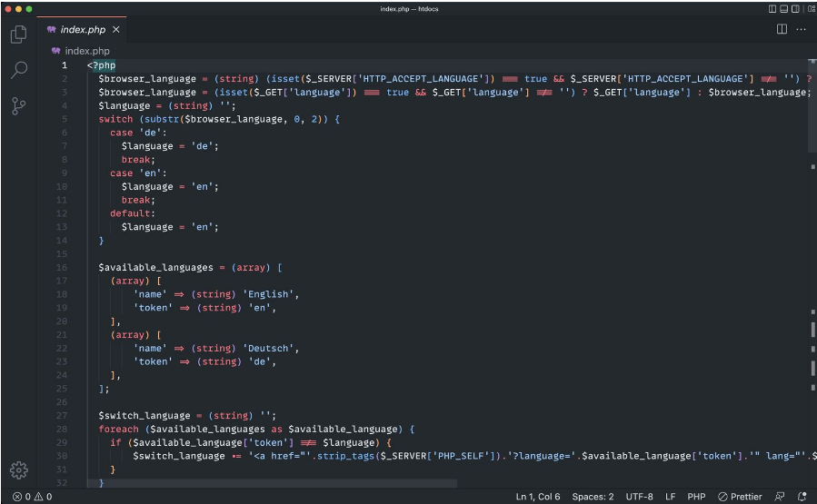Open the editor More Actions menu

(801, 29)
